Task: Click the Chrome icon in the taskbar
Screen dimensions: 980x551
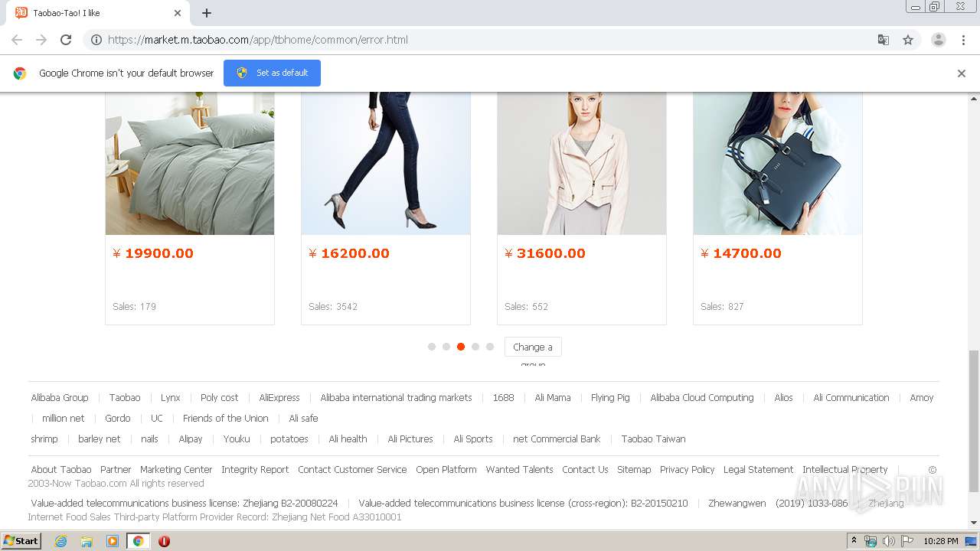Action: tap(138, 541)
